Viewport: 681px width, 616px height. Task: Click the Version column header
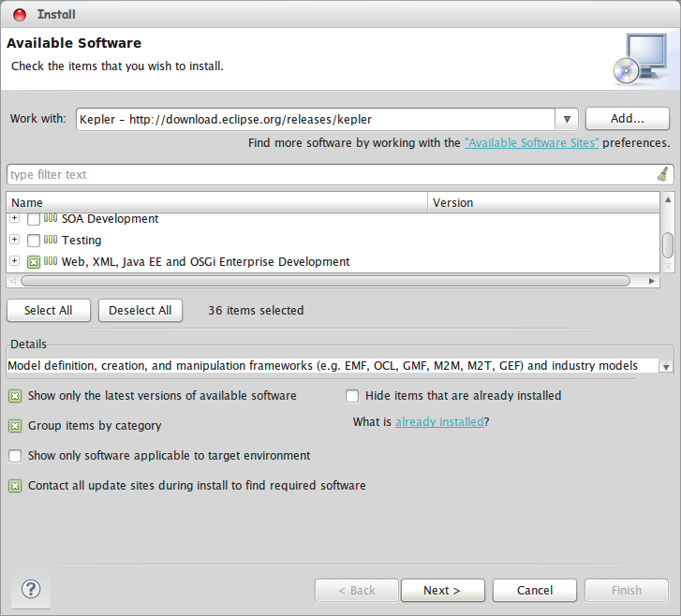[x=543, y=203]
